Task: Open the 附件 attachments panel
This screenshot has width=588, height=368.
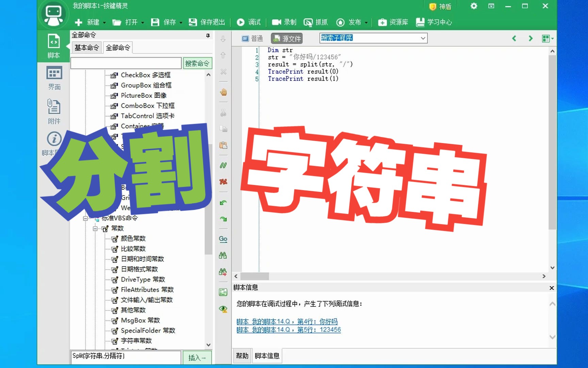Action: click(x=53, y=112)
